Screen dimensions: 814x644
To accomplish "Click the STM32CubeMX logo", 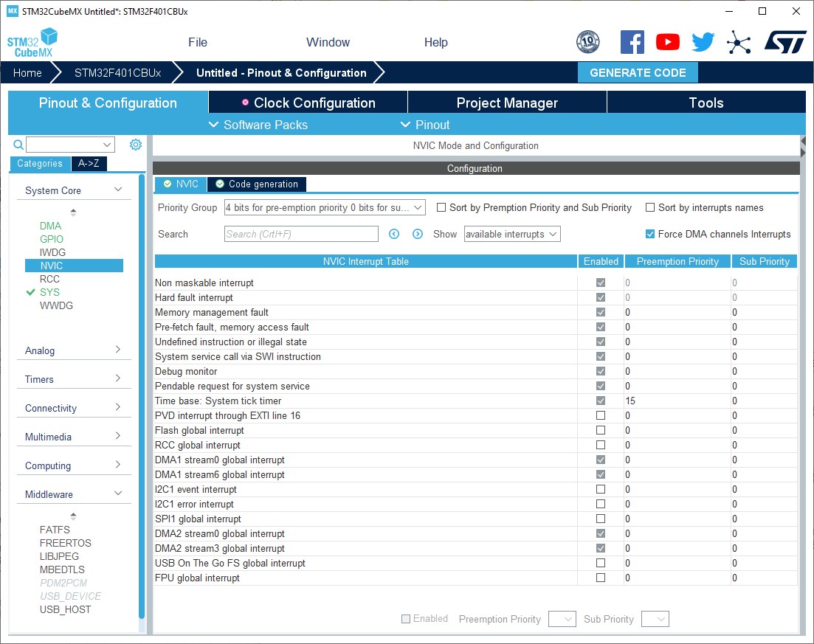I will click(x=32, y=43).
